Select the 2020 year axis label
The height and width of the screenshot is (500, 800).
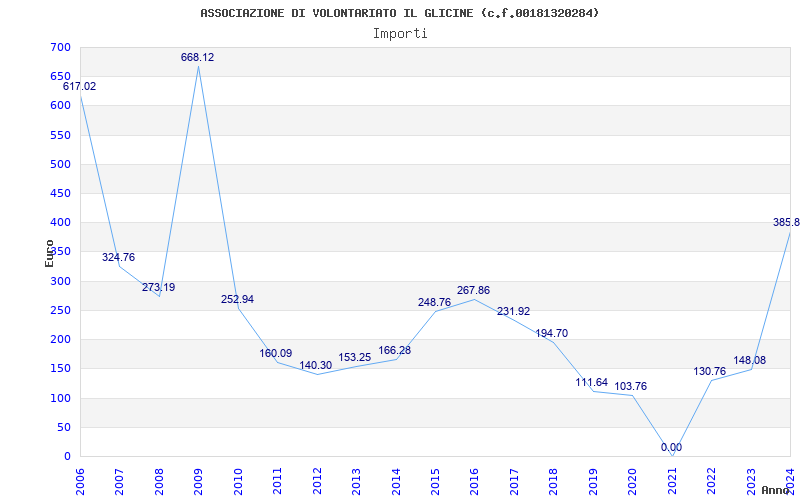tap(633, 481)
